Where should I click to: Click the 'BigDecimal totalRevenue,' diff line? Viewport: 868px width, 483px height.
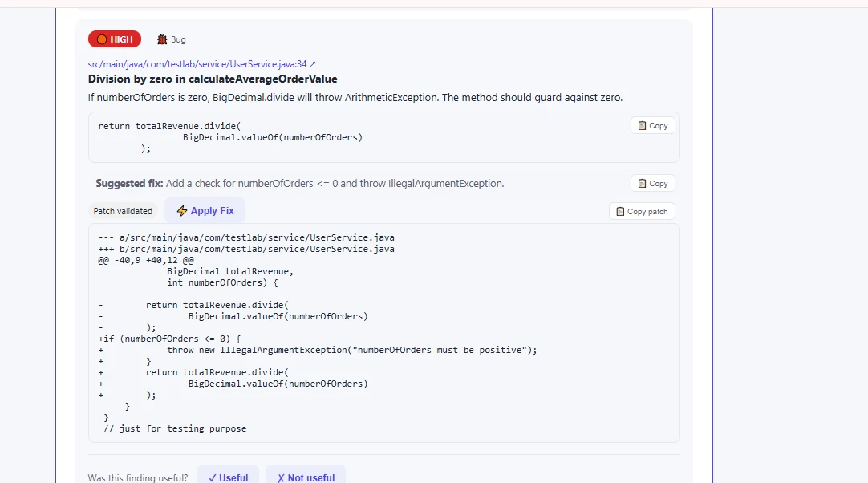230,271
